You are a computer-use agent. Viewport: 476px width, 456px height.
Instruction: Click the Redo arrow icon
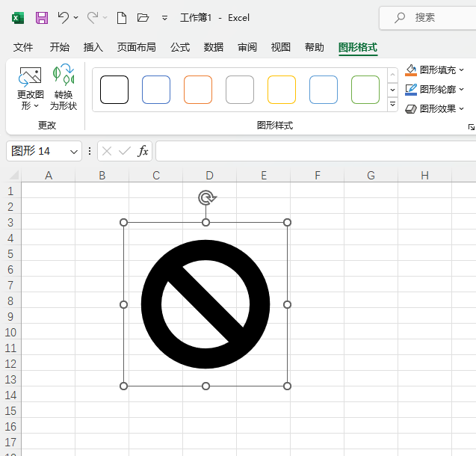coord(93,18)
